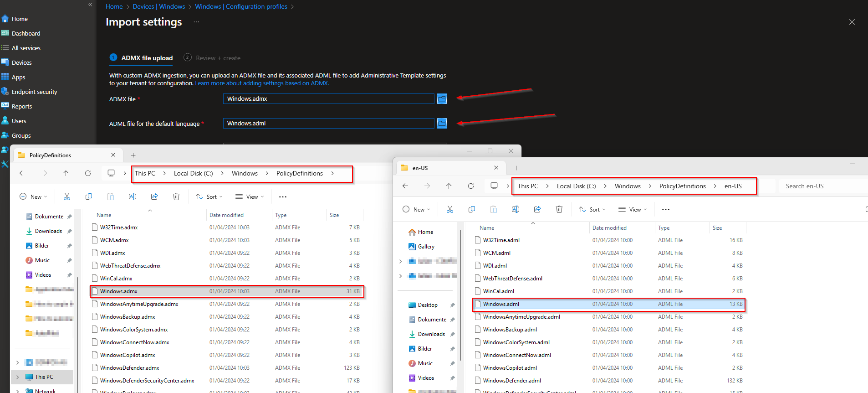Open New dropdown in PolicyDefinitions window
This screenshot has width=868, height=393.
click(x=33, y=196)
